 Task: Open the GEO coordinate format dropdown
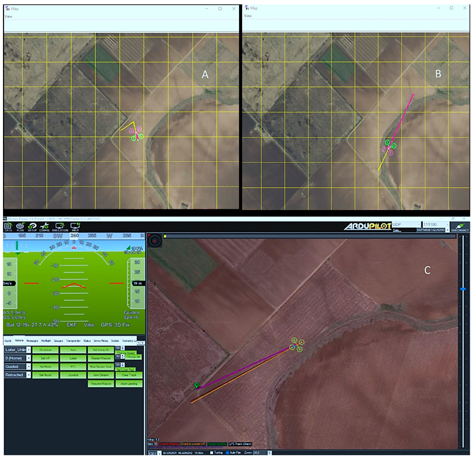tap(159, 453)
